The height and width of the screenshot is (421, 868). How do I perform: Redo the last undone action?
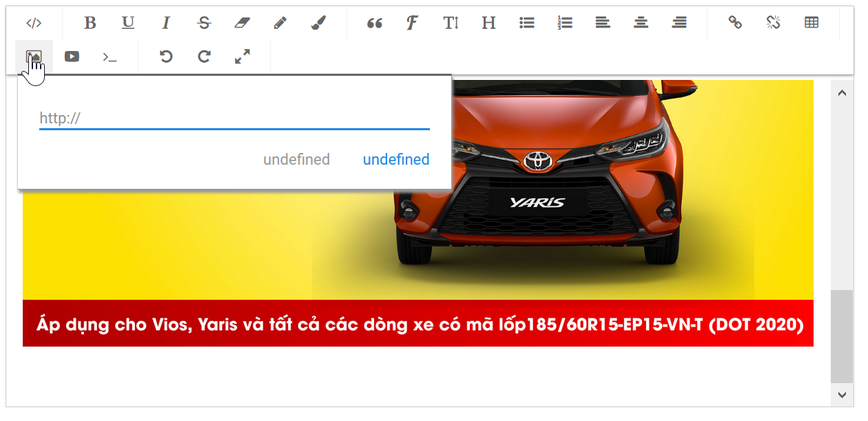204,57
